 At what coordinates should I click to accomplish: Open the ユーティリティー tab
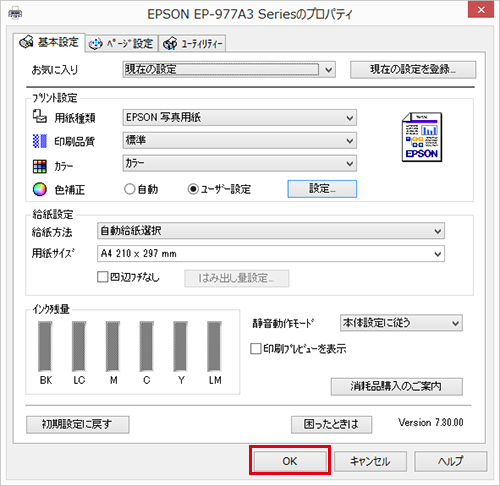[x=192, y=43]
